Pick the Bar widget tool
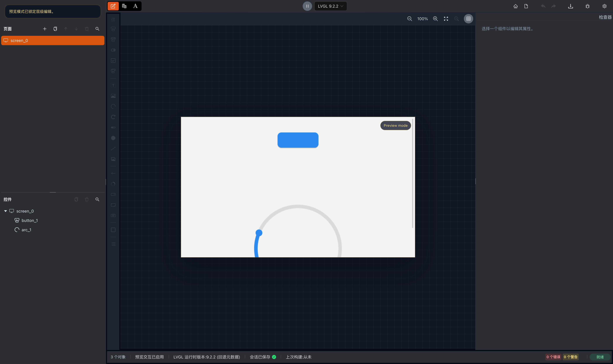The height and width of the screenshot is (364, 613). coord(113,128)
